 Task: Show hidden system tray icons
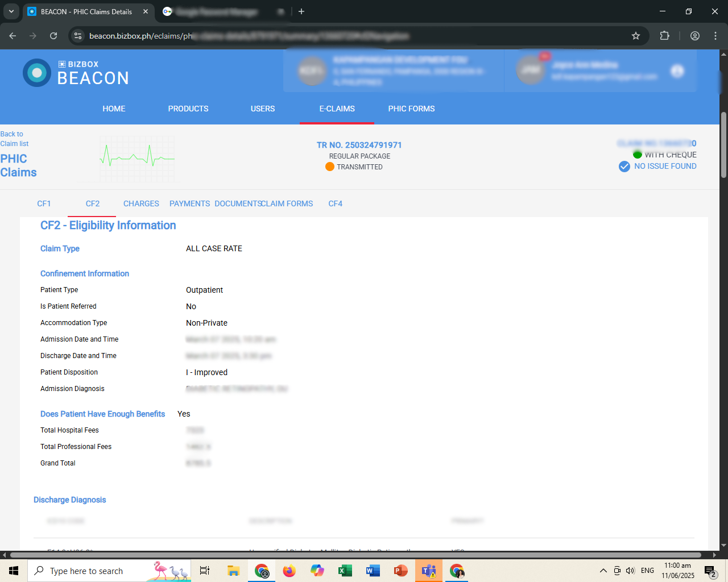click(603, 571)
